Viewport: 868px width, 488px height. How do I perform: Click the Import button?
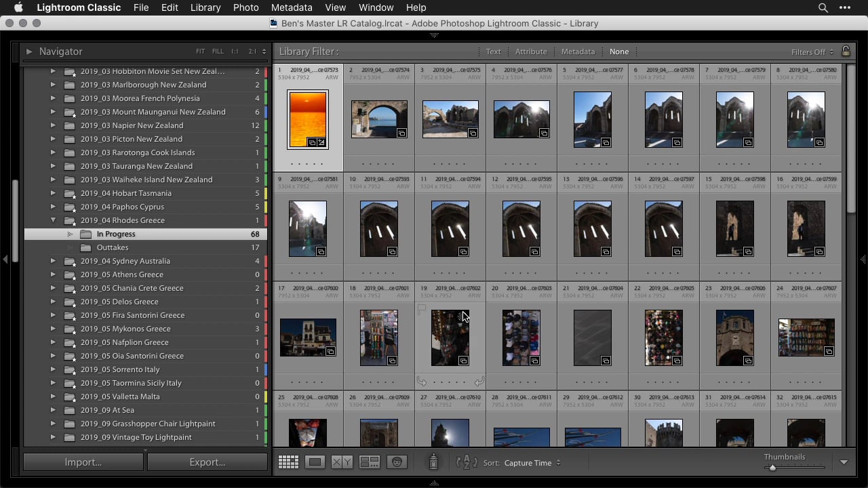(83, 462)
